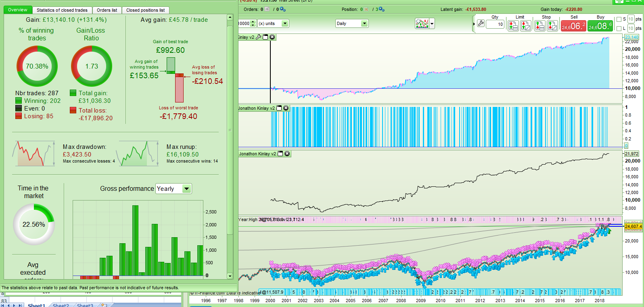Viewport: 644px width, 307px height.
Task: Close the top Kinlay v2 equity panel
Action: point(272,37)
